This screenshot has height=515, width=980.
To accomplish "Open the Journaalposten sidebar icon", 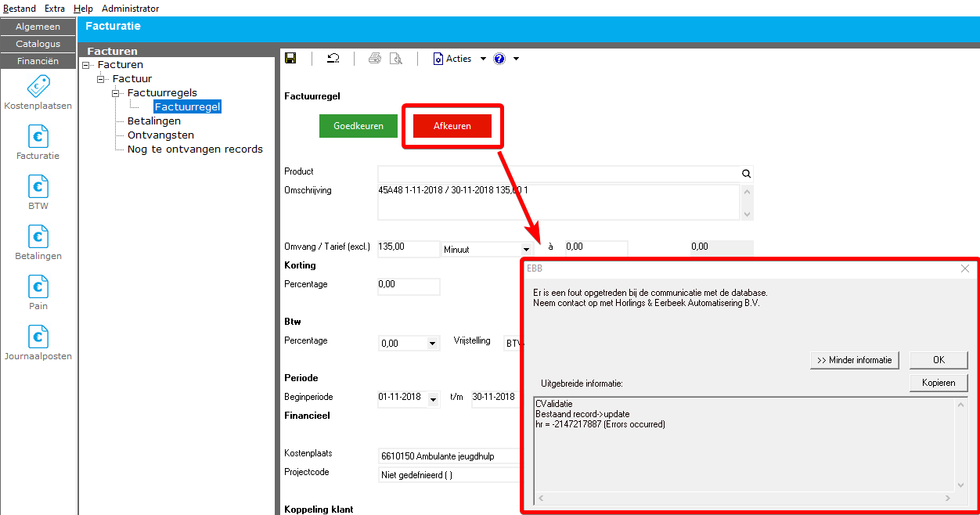I will pyautogui.click(x=38, y=337).
